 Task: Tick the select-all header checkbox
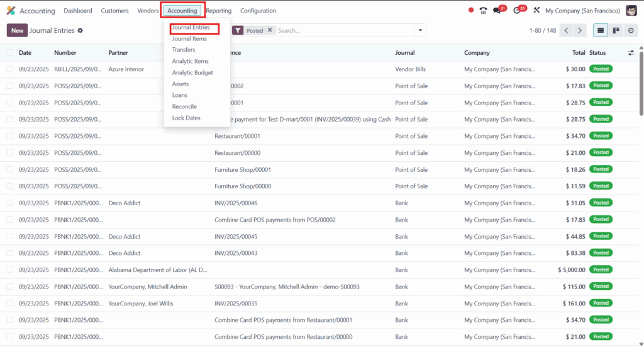[9, 53]
